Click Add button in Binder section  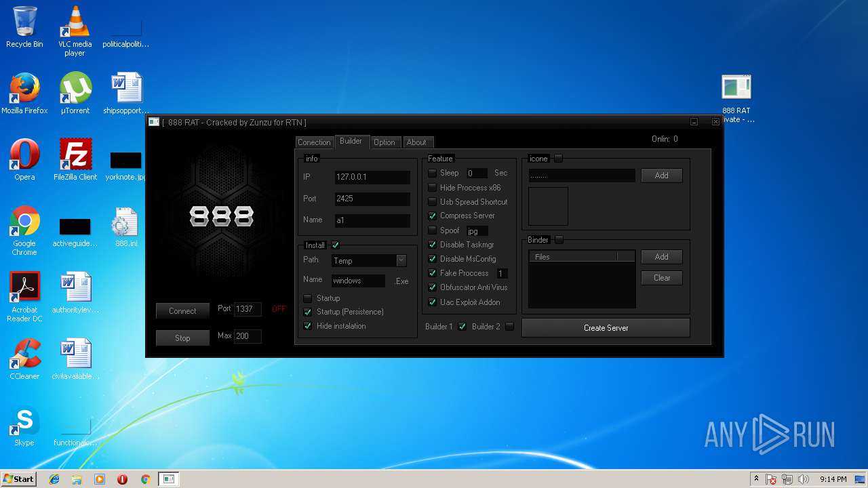pos(662,257)
